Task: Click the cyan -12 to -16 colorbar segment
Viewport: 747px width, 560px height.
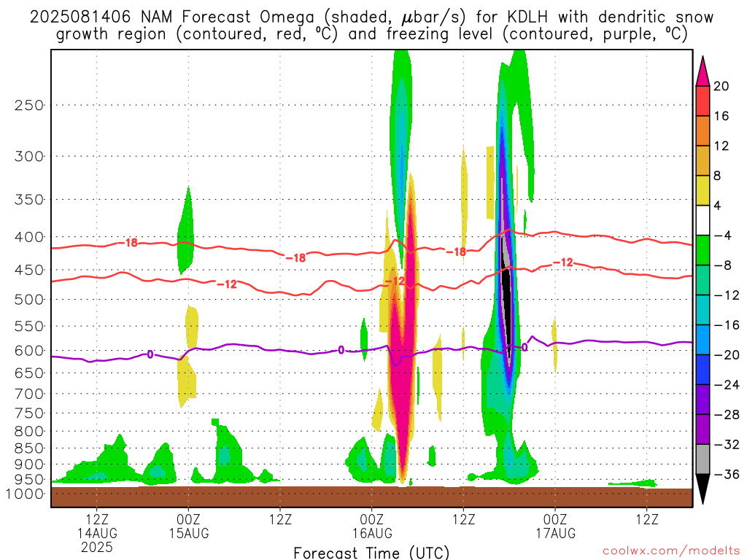Action: tap(703, 310)
